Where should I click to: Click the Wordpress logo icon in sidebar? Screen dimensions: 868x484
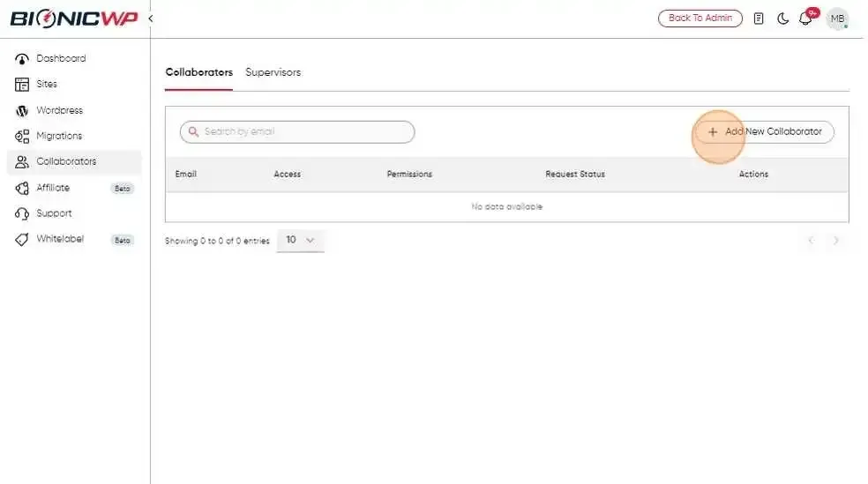click(21, 110)
